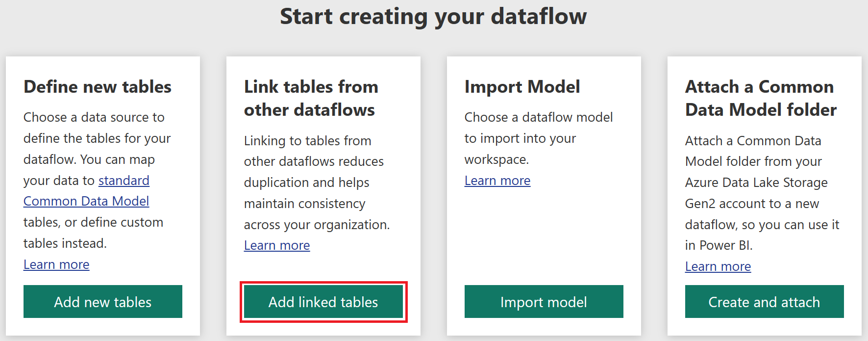Screen dimensions: 868x341
Task: Click the 'Choose a data source' description text
Action: [x=94, y=117]
